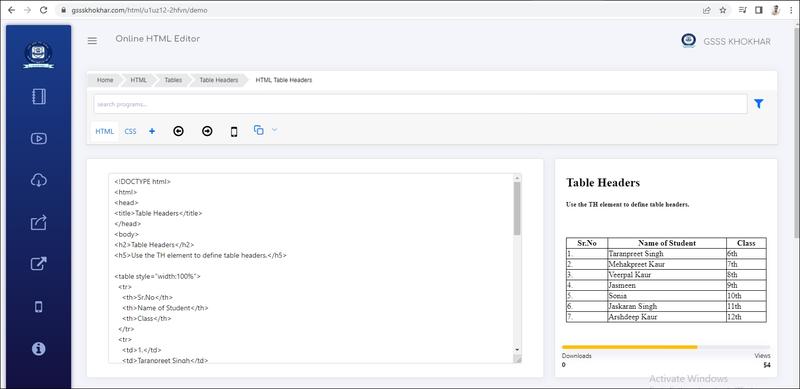The image size is (800, 389).
Task: Click the school logo in sidebar
Action: click(39, 55)
